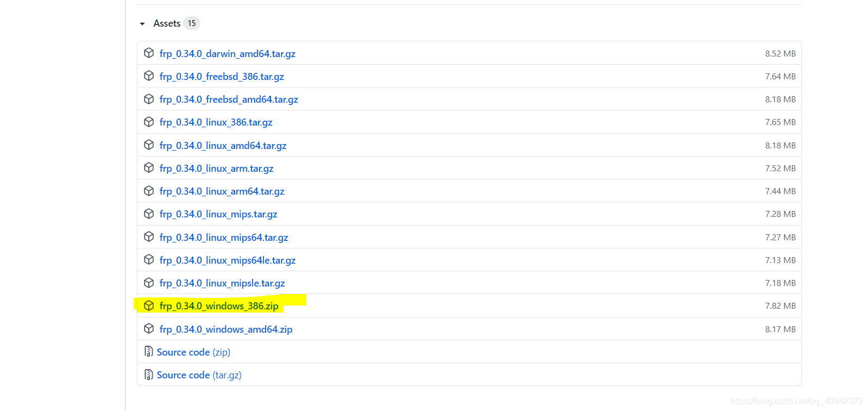Download frp_0.34.0_linux_mipsle.tar.gz
Image resolution: width=868 pixels, height=411 pixels.
click(222, 283)
